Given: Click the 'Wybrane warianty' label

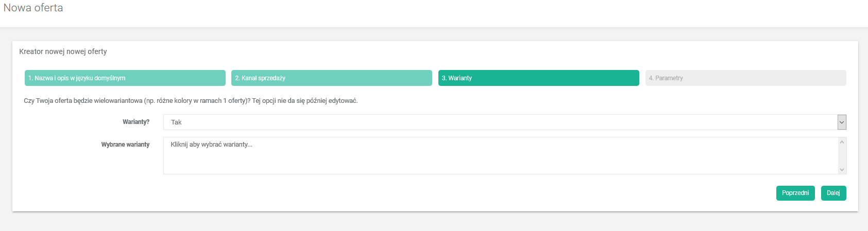Looking at the screenshot, I should tap(125, 145).
